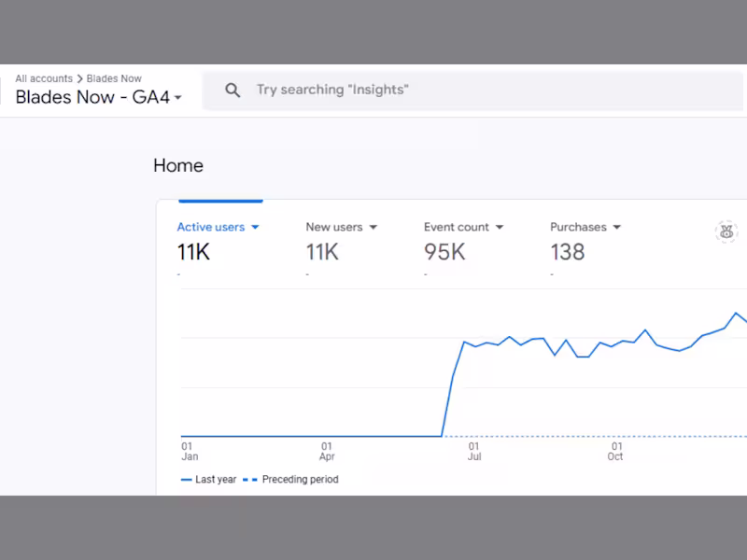Expand the Purchases metric dropdown

[617, 227]
